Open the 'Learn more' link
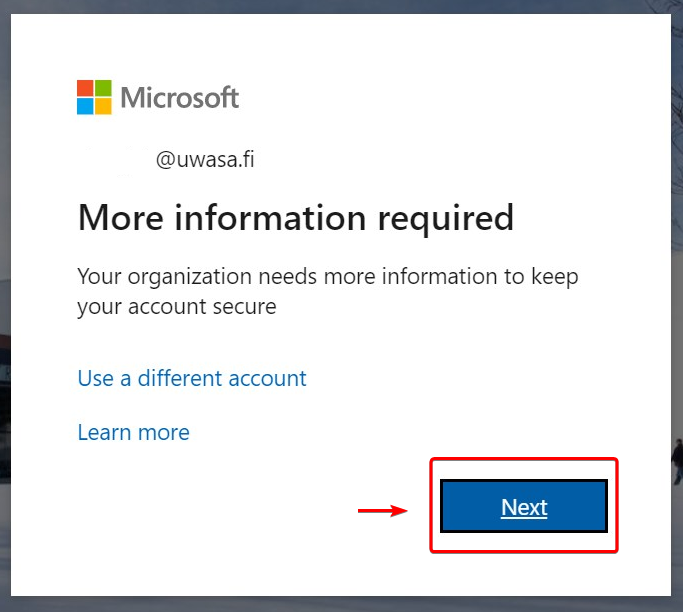The width and height of the screenshot is (683, 612). click(x=133, y=432)
